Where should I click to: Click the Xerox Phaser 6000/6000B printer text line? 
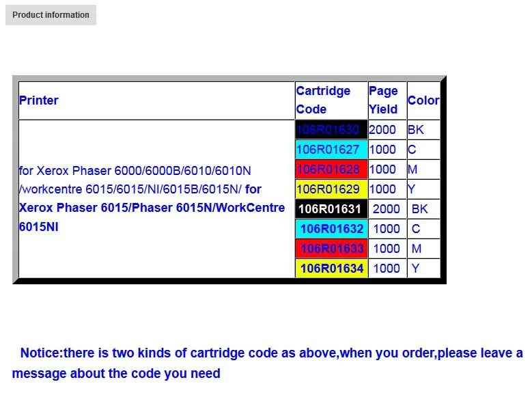coord(135,170)
